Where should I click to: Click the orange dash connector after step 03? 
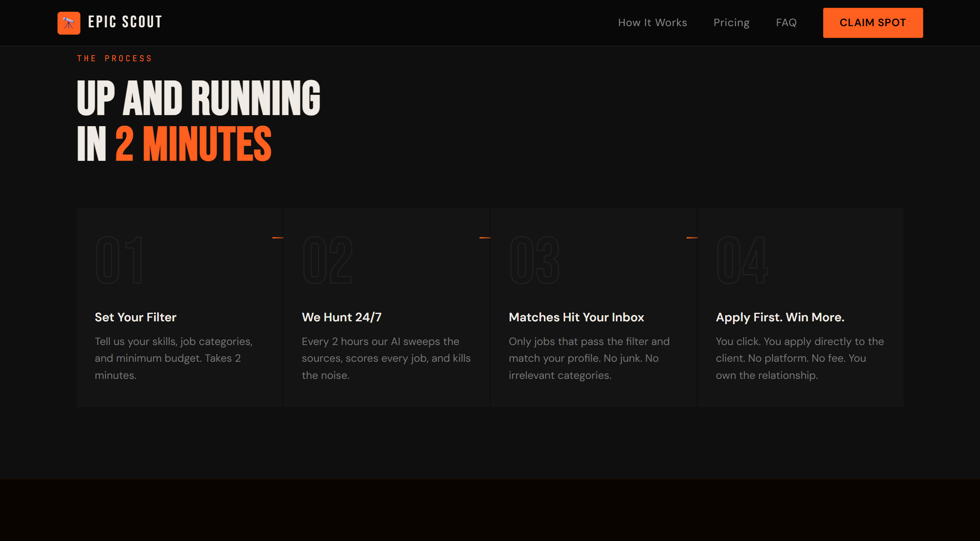coord(692,238)
